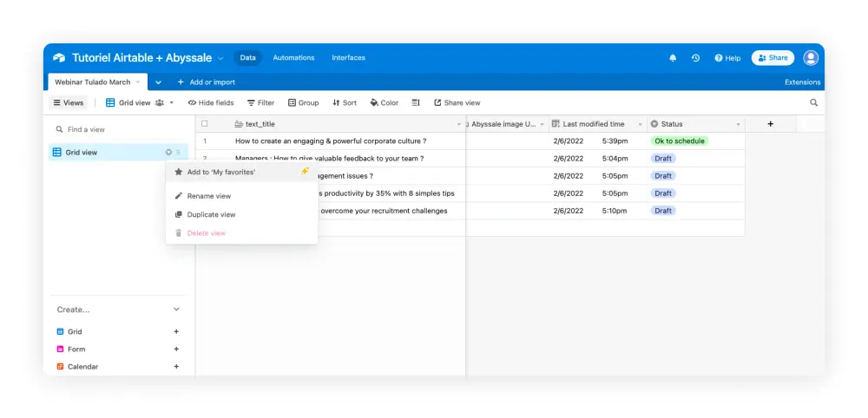
Task: Toggle the Views sidebar
Action: click(68, 103)
